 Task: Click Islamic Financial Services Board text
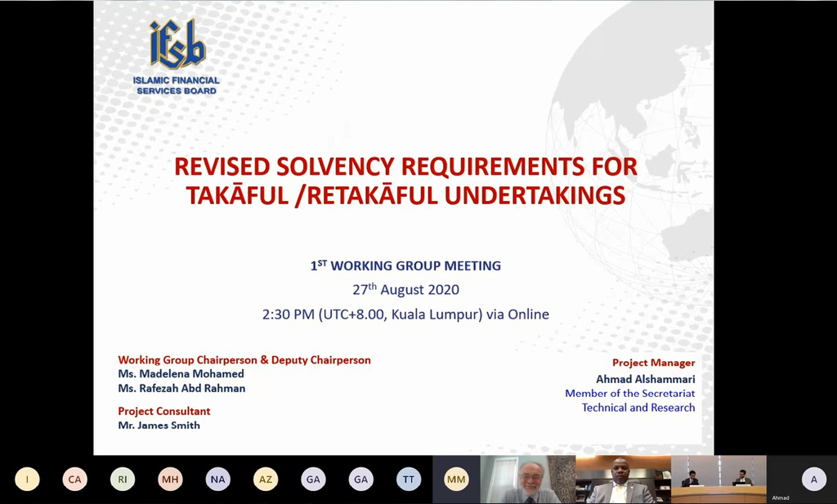pyautogui.click(x=177, y=85)
